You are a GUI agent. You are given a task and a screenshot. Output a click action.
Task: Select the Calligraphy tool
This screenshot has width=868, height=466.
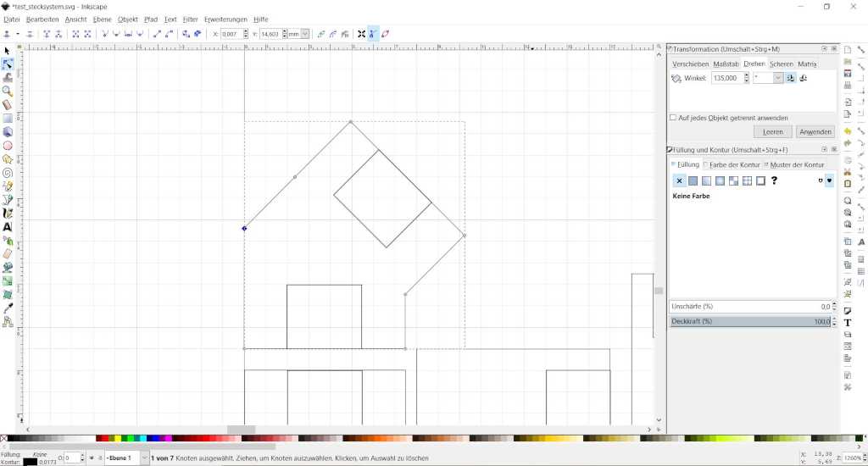(x=7, y=213)
